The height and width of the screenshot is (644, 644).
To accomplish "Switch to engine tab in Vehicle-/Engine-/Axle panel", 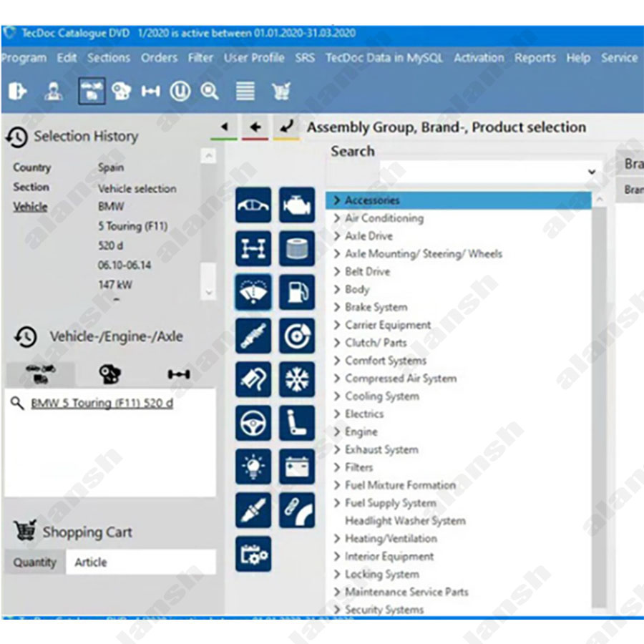I will click(x=109, y=374).
